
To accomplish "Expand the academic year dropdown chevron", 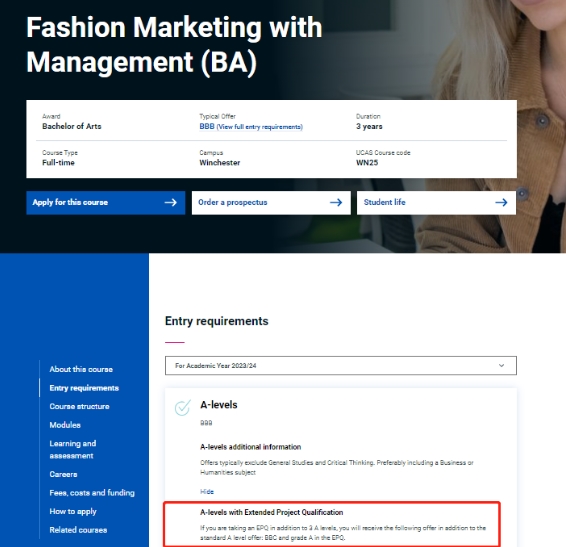I will [501, 365].
